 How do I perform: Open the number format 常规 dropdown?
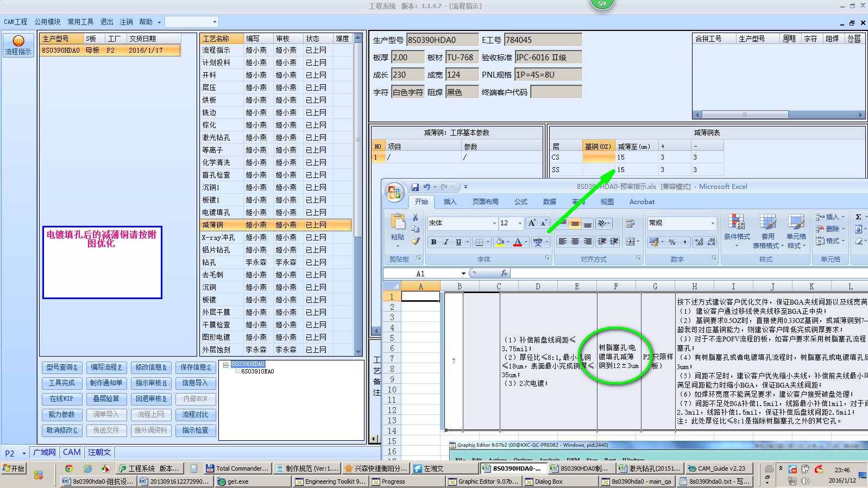(713, 223)
